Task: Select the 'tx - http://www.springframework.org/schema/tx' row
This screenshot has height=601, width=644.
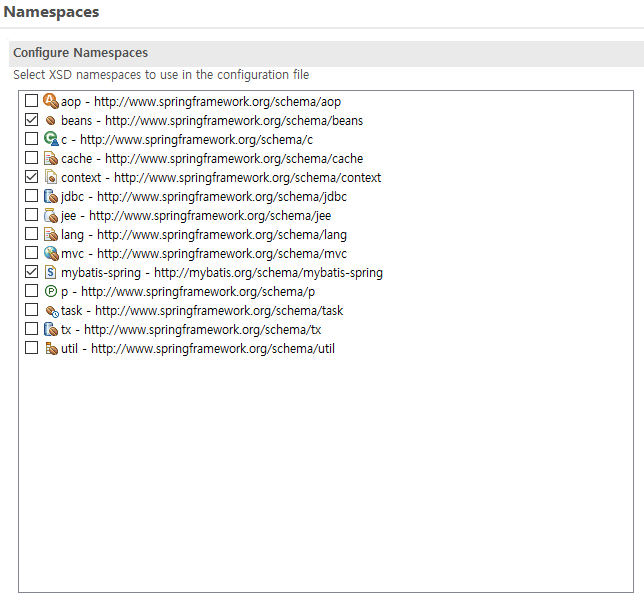Action: [x=191, y=329]
